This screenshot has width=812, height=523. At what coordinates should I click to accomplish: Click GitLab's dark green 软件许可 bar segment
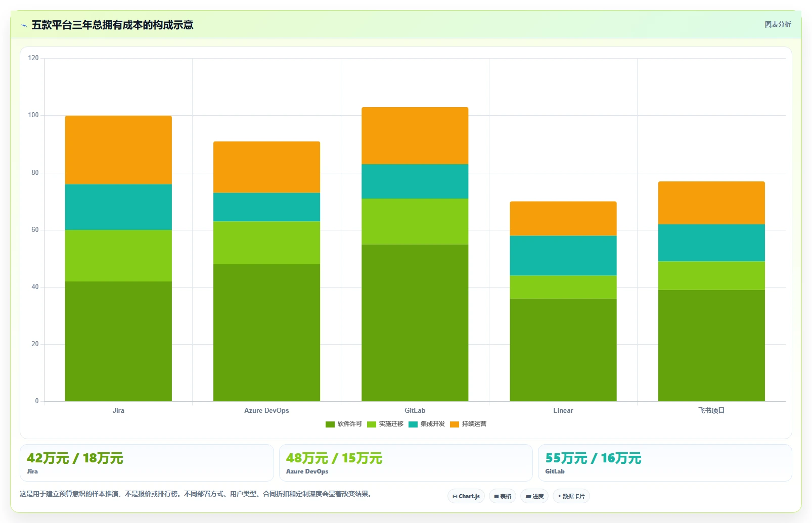[x=415, y=323]
